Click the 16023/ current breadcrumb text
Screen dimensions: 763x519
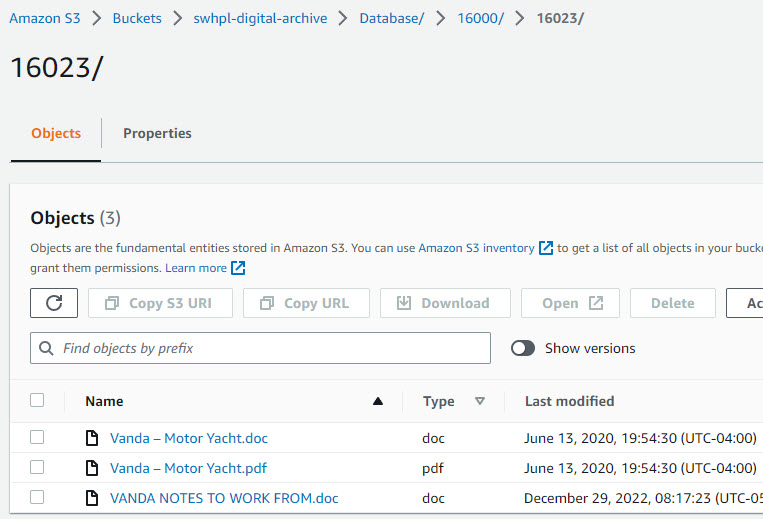560,18
